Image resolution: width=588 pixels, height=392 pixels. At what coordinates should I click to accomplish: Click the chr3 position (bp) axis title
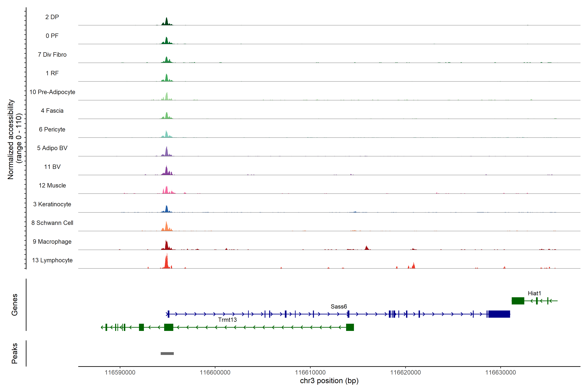point(329,381)
